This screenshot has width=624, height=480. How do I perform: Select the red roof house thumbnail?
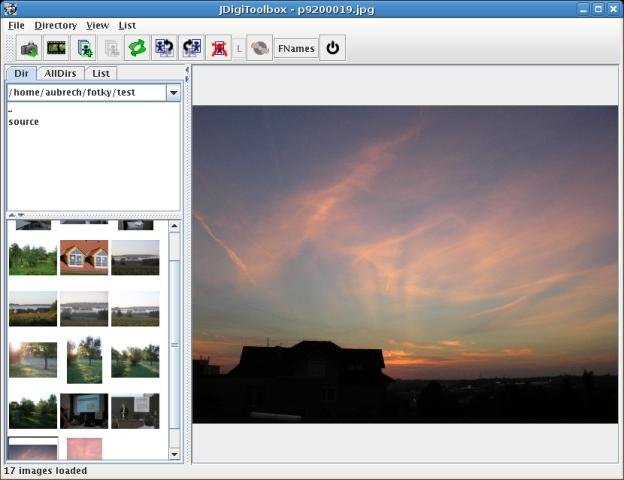click(x=84, y=257)
